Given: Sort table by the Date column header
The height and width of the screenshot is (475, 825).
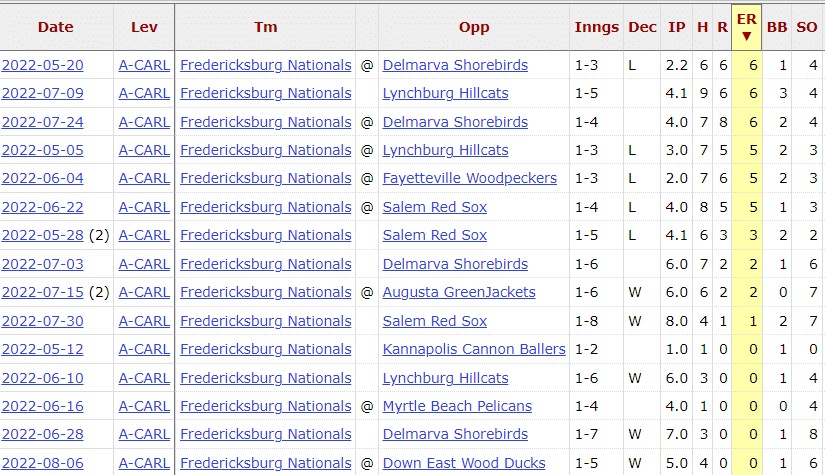Looking at the screenshot, I should [x=56, y=27].
